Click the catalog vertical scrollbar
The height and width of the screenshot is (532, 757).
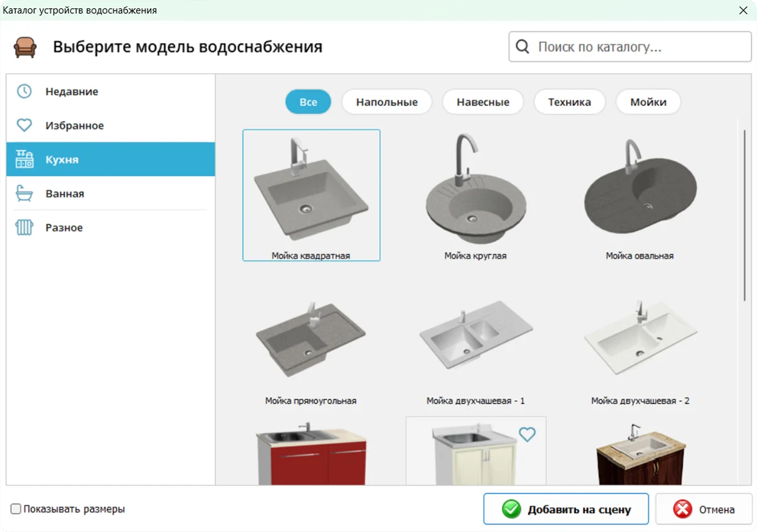click(745, 216)
